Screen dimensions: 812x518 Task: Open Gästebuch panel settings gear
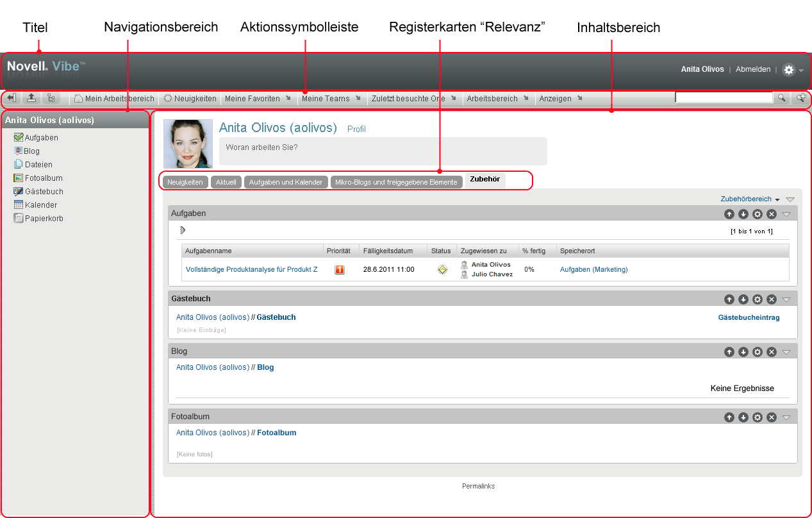pyautogui.click(x=758, y=299)
